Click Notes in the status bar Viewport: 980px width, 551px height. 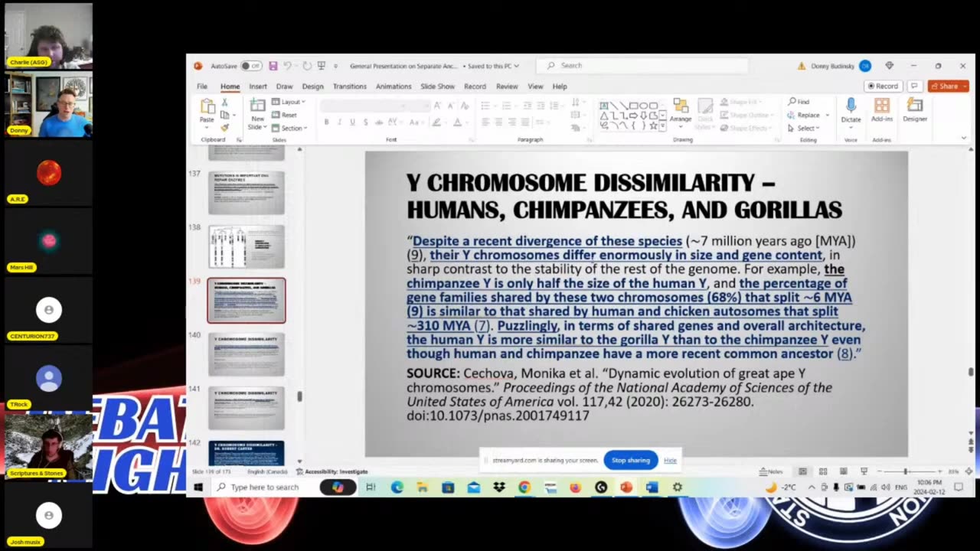point(771,471)
